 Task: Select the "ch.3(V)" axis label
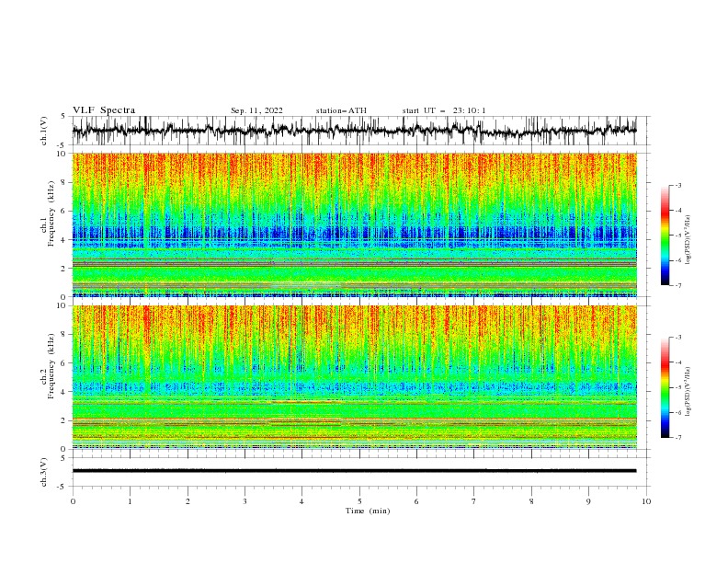[44, 472]
